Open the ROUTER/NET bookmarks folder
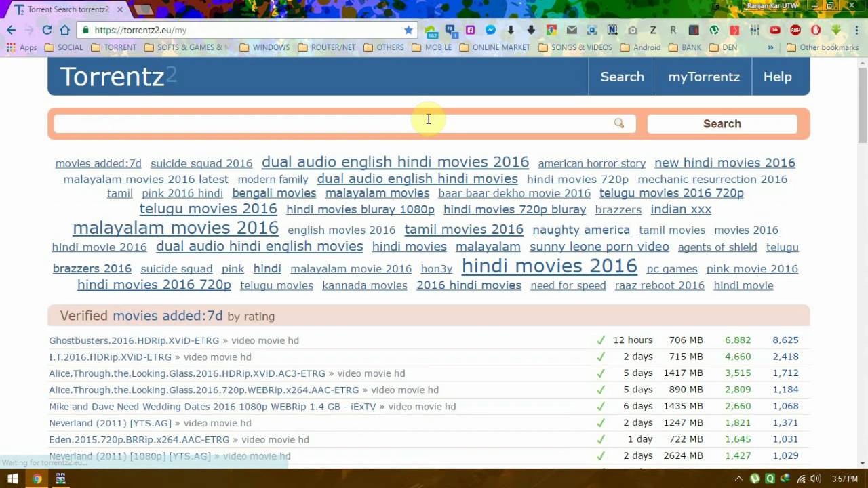868x488 pixels. 327,47
